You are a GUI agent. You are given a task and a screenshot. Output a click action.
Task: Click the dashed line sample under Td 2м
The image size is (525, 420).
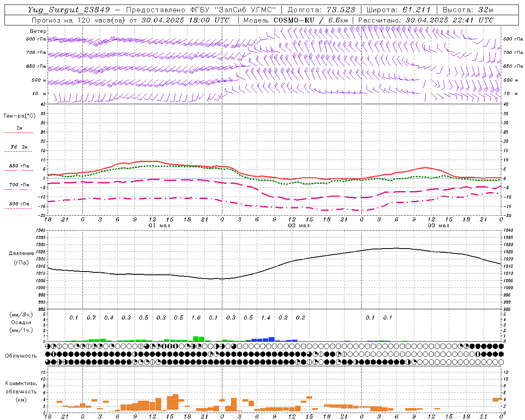[19, 152]
